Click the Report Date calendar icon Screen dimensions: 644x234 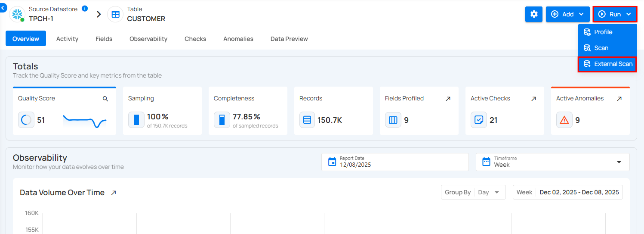(332, 162)
